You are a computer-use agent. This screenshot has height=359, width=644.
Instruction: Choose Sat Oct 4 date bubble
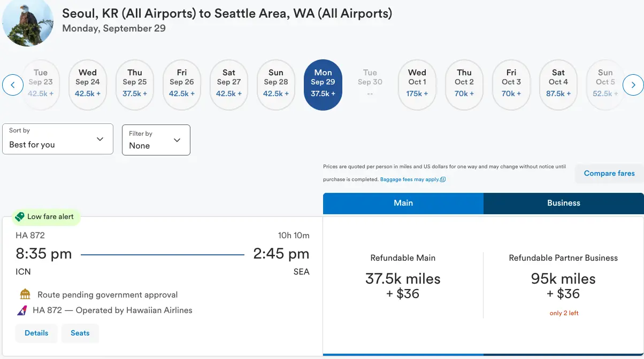point(558,85)
